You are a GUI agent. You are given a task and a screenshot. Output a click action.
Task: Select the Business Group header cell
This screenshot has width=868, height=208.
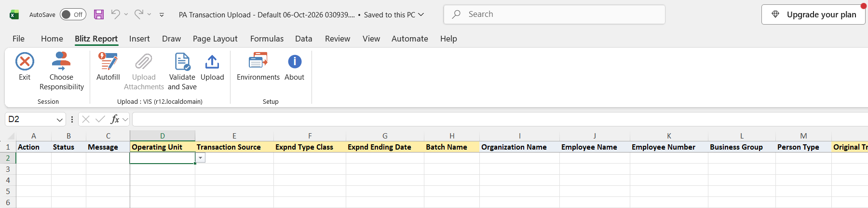[742, 147]
